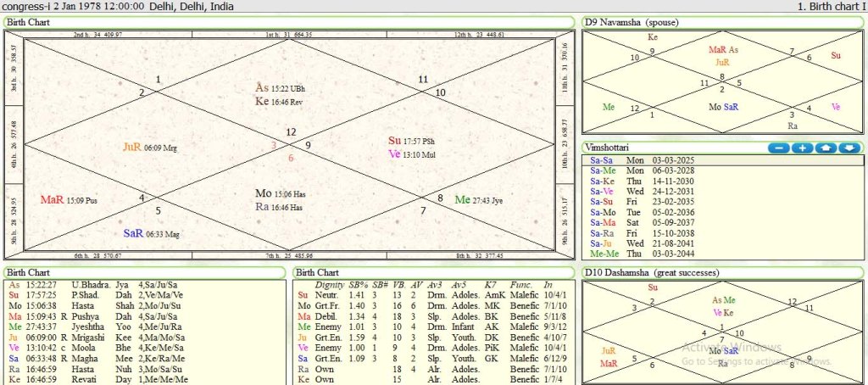Click Jupiter (JuR) in the main birth chart
This screenshot has width=868, height=385.
[x=131, y=147]
